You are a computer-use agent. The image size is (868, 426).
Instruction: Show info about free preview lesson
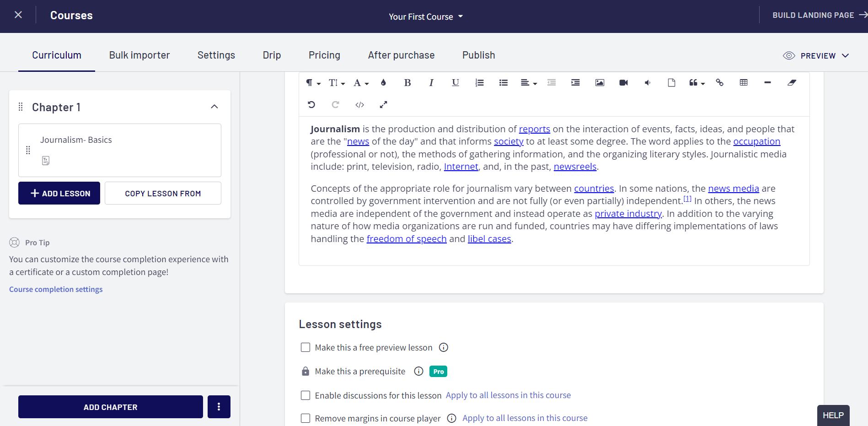point(444,347)
